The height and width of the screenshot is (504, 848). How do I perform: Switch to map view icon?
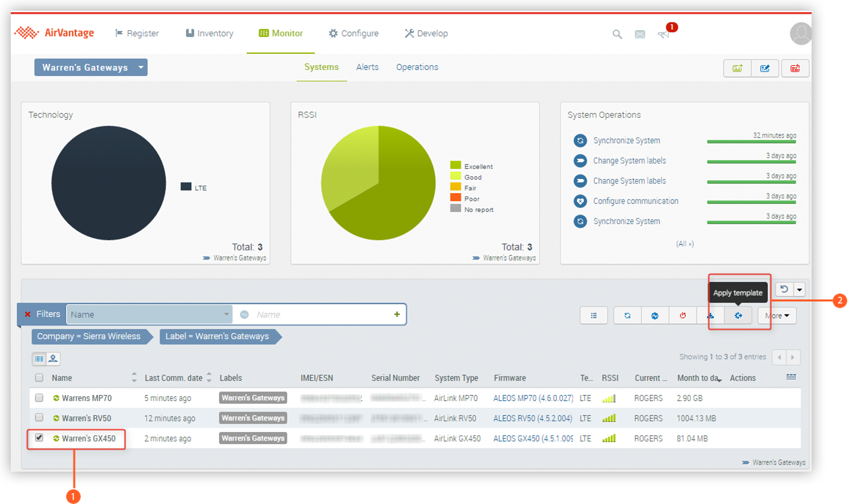[53, 359]
